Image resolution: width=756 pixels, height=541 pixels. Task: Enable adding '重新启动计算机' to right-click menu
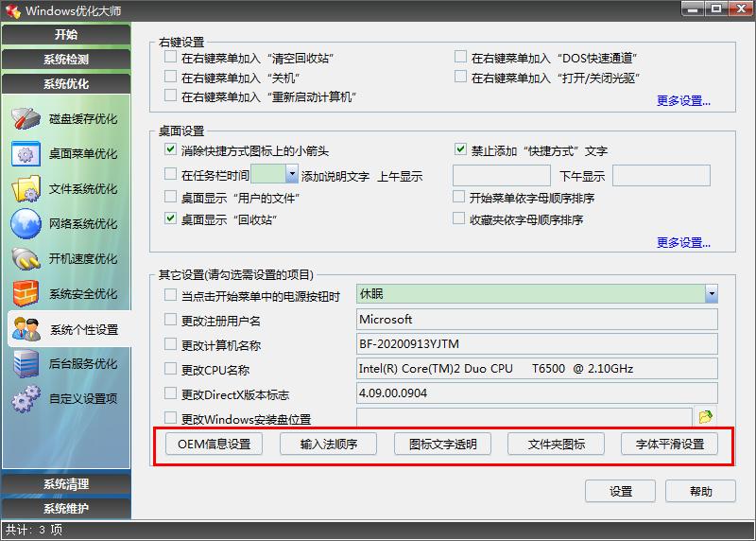pos(171,96)
